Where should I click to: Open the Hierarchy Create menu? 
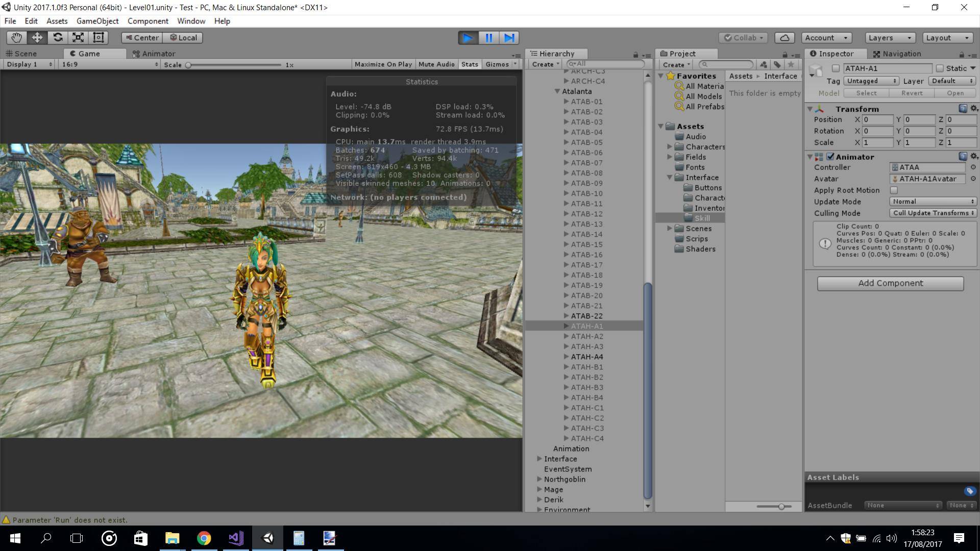click(546, 64)
